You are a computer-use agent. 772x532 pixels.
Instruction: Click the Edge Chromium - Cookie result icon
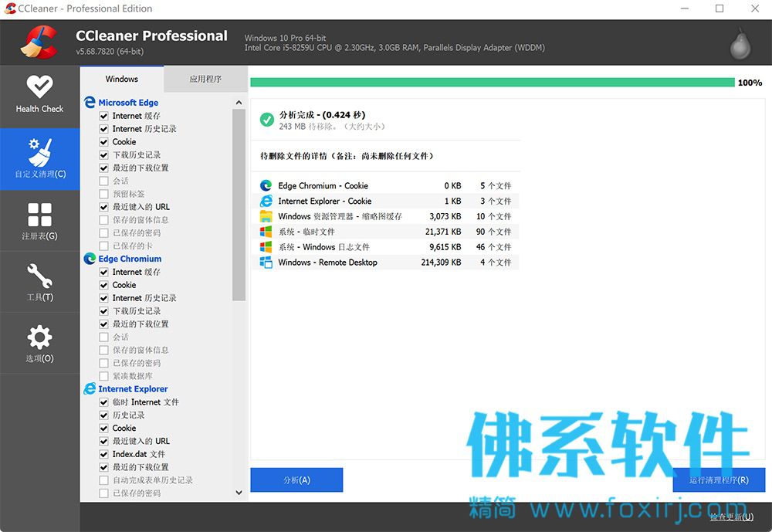pos(266,185)
